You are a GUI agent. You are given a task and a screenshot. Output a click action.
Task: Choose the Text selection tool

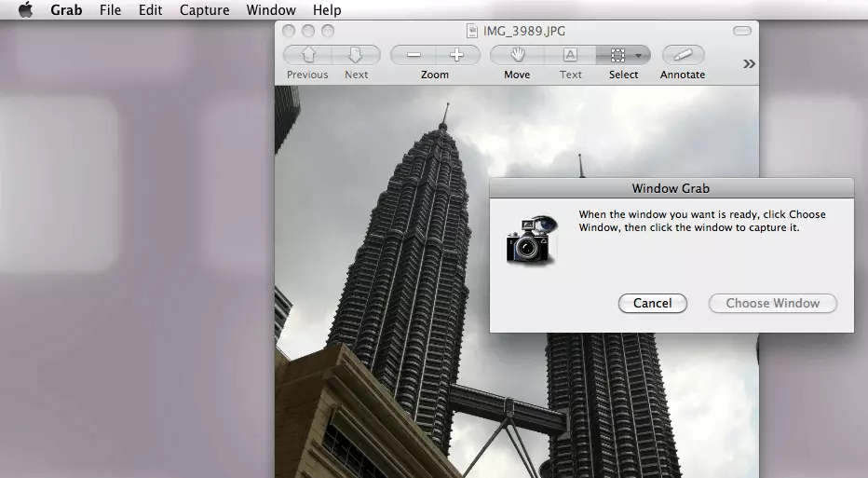coord(570,55)
